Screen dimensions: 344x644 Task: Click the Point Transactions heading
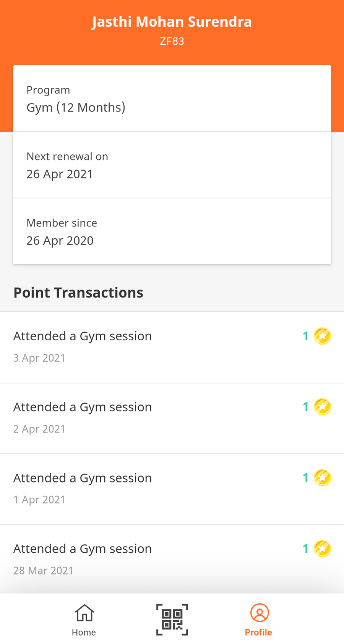(x=78, y=293)
